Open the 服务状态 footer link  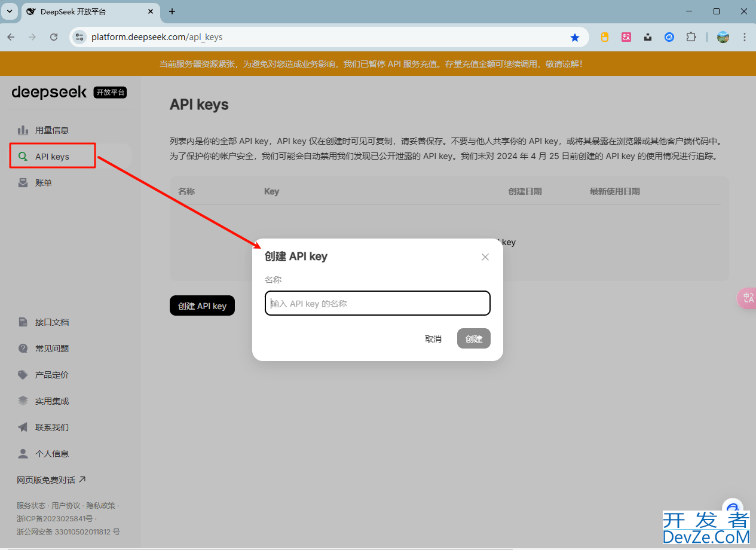[x=31, y=506]
